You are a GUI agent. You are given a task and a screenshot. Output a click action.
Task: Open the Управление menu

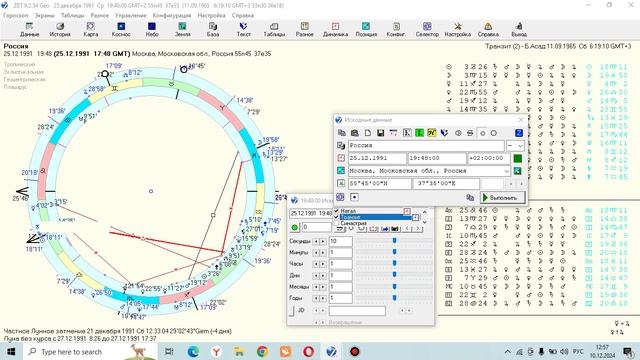[x=131, y=16]
